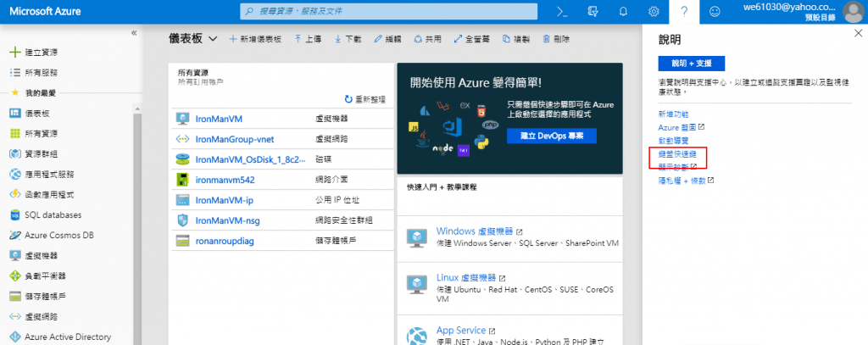868x345 pixels.
Task: Open the Linux 虛擬機器 quickstart link
Action: [x=467, y=277]
